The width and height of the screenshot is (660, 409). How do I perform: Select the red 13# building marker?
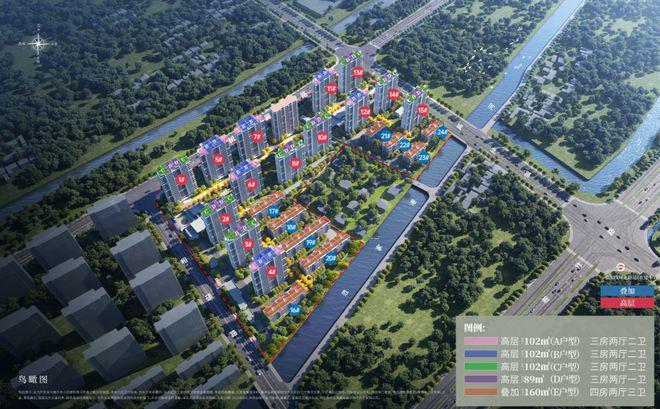pos(358,72)
